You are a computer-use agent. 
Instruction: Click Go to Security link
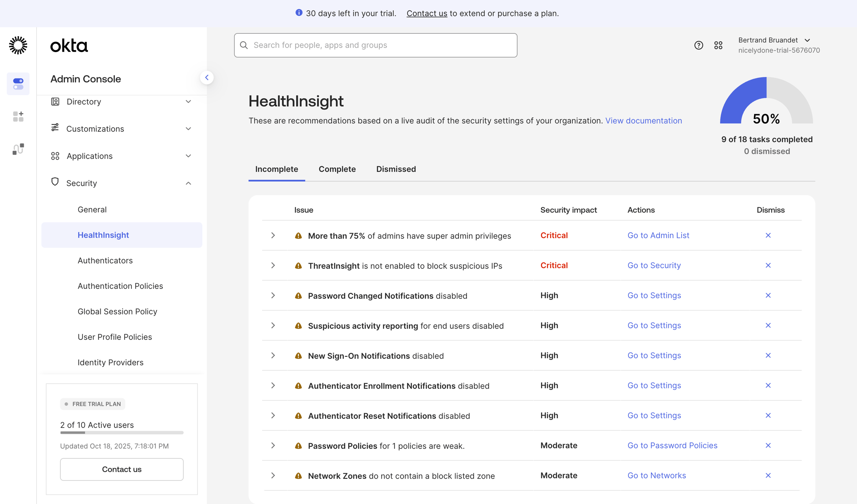654,265
